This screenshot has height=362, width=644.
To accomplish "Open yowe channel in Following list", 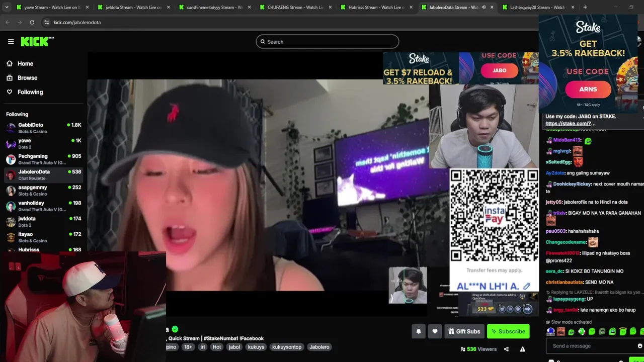I will [x=43, y=143].
